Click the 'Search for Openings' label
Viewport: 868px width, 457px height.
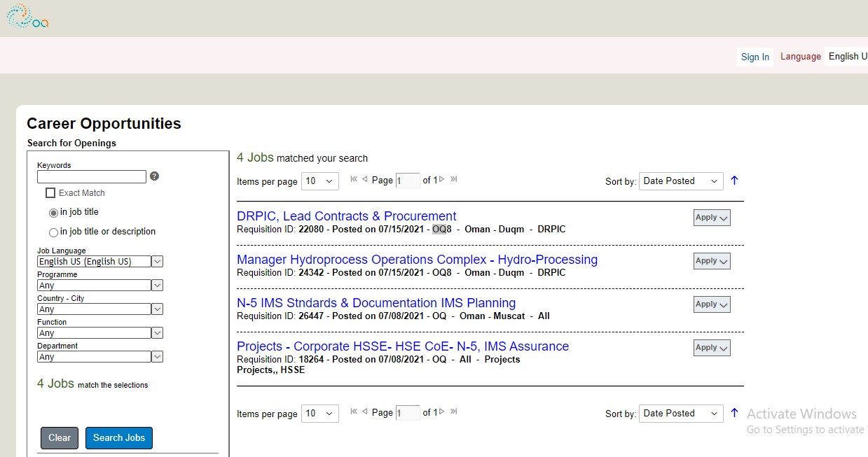(71, 143)
